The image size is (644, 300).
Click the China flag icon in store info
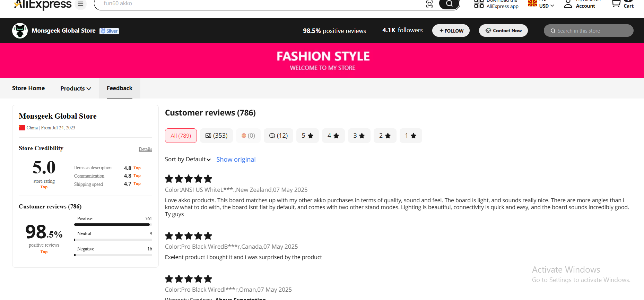22,128
